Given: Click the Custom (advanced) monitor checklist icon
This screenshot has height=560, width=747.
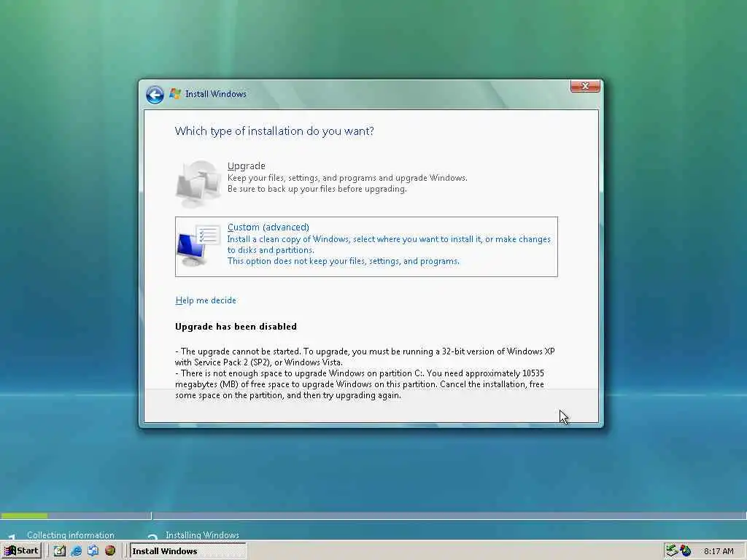Looking at the screenshot, I should tap(198, 246).
